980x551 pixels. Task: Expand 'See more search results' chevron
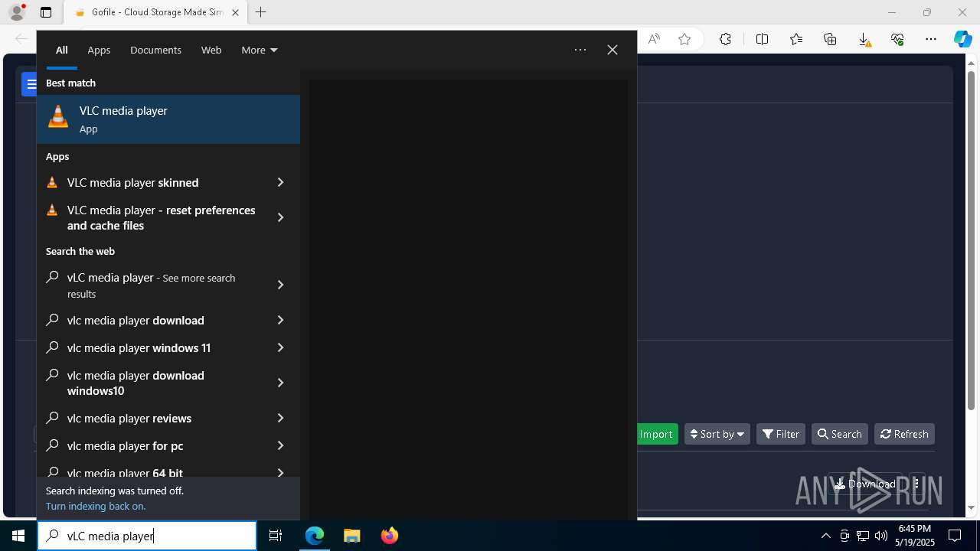click(280, 285)
